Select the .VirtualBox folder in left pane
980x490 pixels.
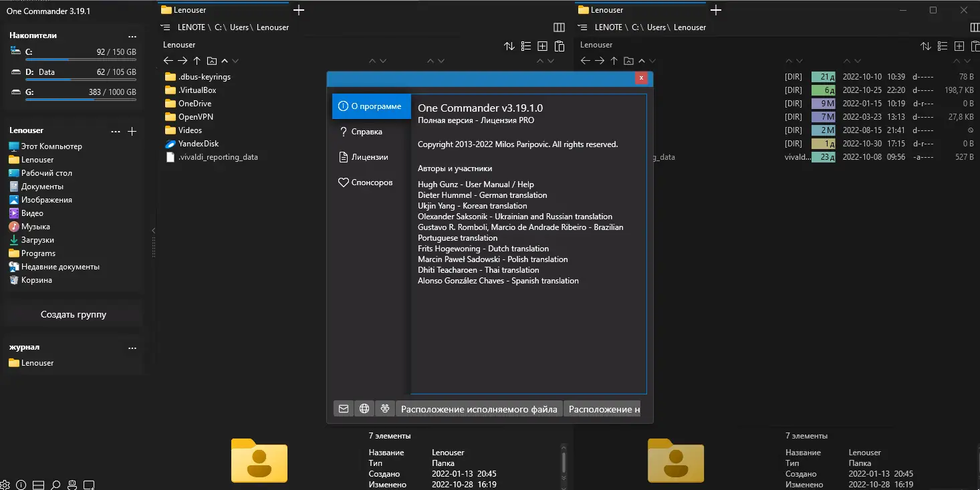(x=191, y=90)
